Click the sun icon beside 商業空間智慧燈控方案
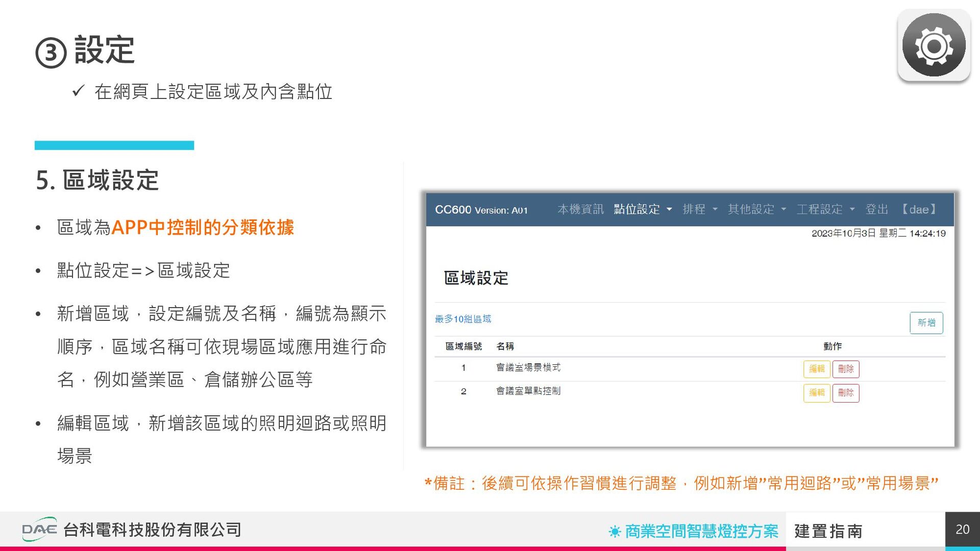 [615, 532]
